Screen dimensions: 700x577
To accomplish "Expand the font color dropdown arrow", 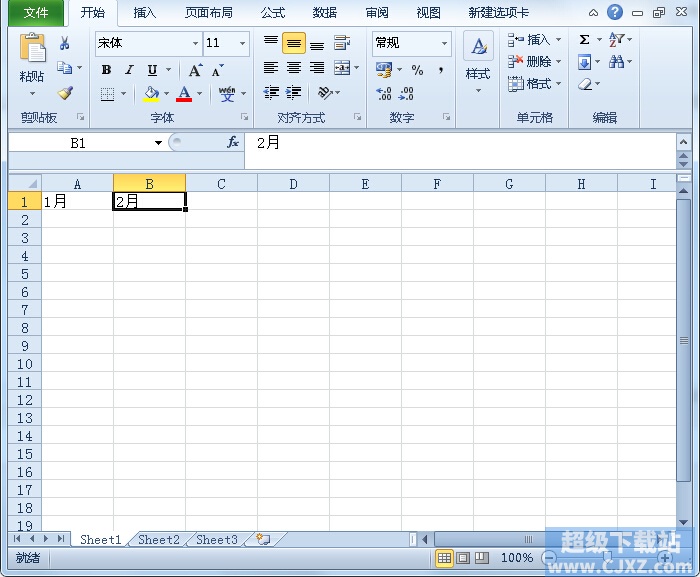I will click(200, 94).
